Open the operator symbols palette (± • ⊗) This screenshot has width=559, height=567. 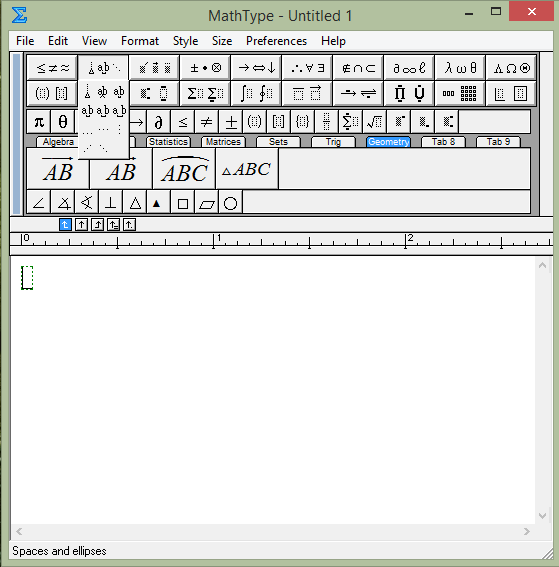tap(205, 68)
